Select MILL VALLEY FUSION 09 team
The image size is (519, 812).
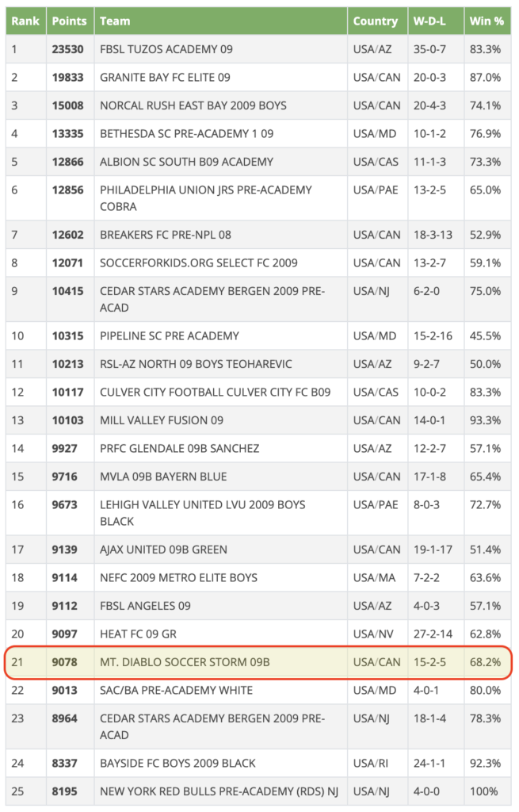pyautogui.click(x=162, y=420)
